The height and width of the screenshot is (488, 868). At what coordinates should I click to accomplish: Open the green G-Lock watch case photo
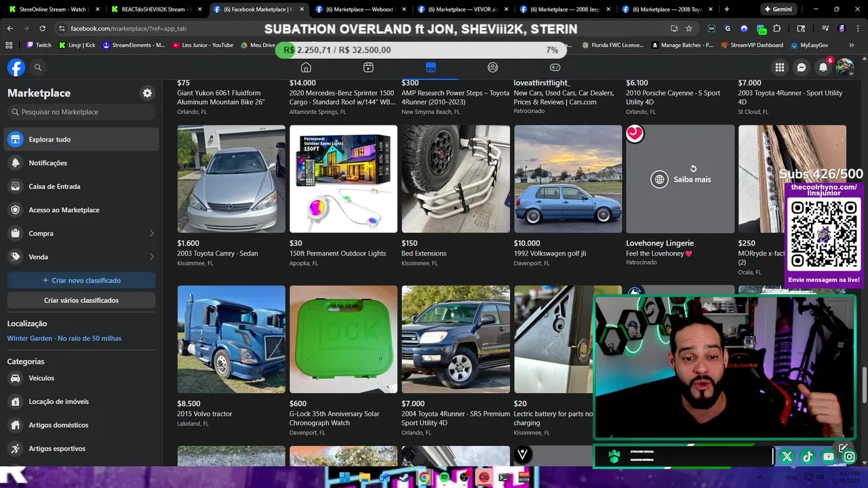coord(343,339)
